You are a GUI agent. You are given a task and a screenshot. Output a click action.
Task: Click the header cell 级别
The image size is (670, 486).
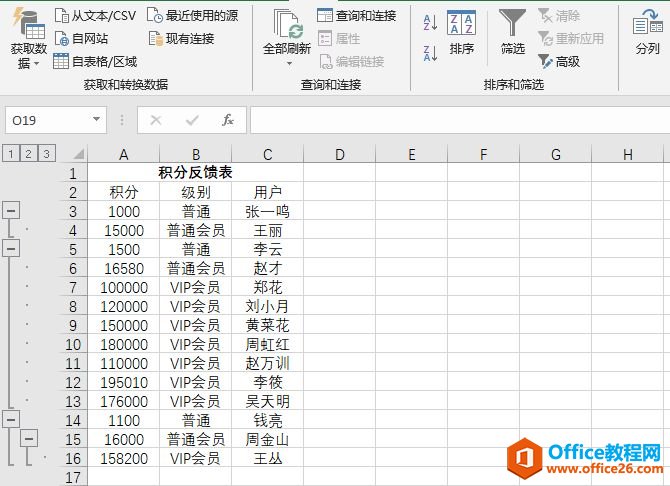(x=196, y=192)
